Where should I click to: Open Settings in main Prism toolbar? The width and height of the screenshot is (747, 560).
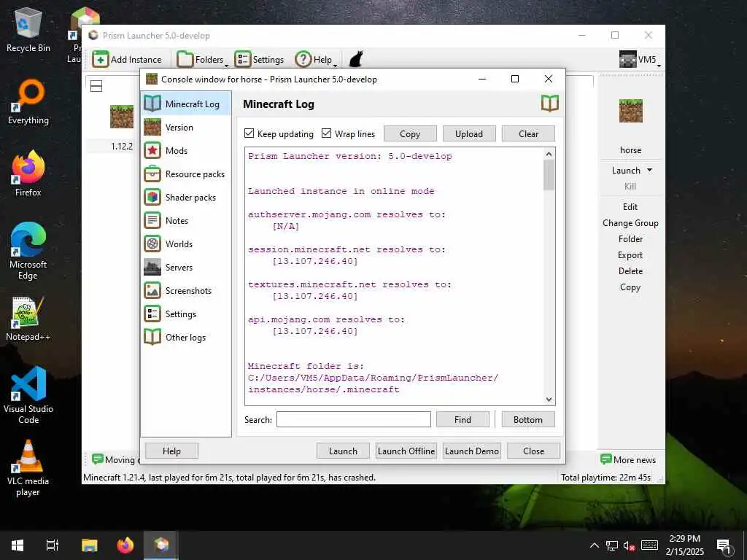coord(260,60)
